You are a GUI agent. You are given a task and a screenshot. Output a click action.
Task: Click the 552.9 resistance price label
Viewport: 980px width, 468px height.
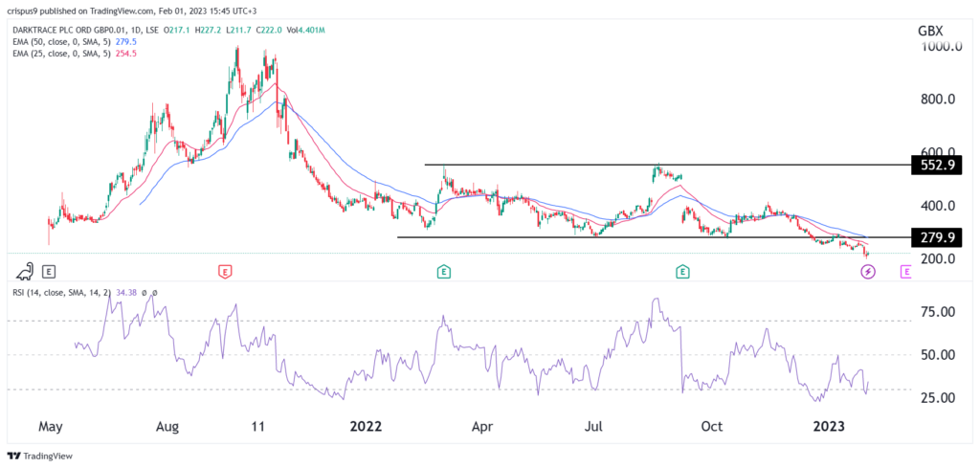tap(937, 165)
